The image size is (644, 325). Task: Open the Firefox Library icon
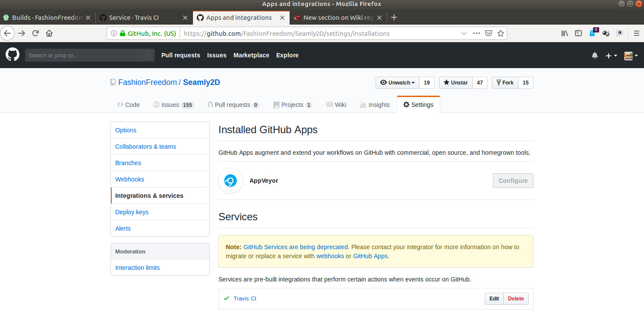pos(565,33)
